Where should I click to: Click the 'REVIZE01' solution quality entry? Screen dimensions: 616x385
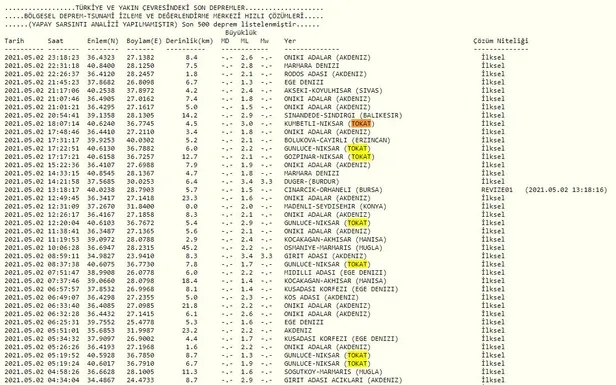pos(497,190)
